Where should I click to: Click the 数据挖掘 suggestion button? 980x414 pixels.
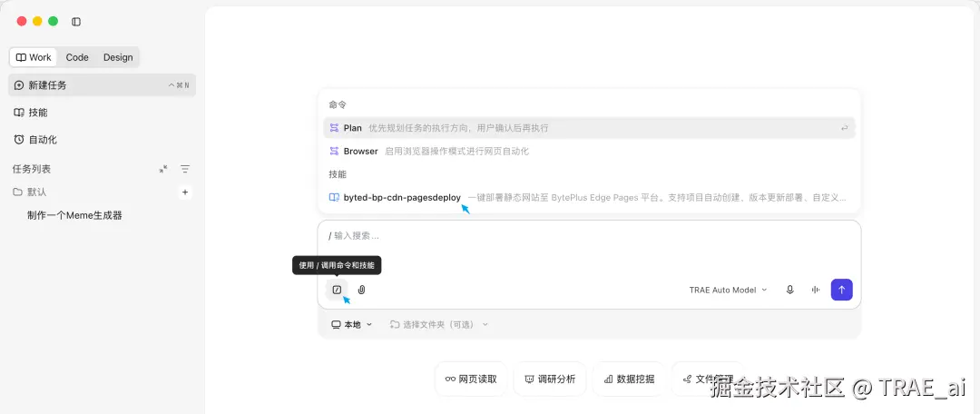[x=629, y=379]
